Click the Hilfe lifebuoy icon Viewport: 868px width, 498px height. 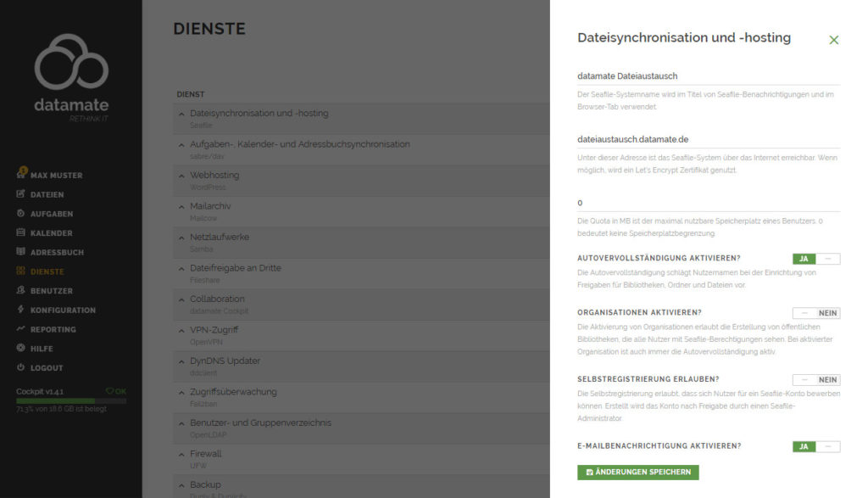[x=20, y=348]
